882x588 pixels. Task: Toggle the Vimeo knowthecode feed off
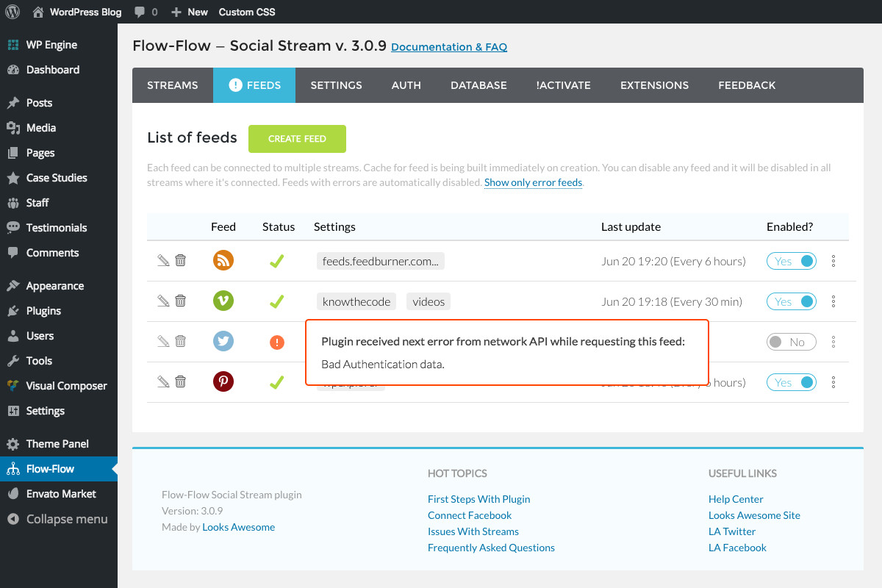pos(792,301)
